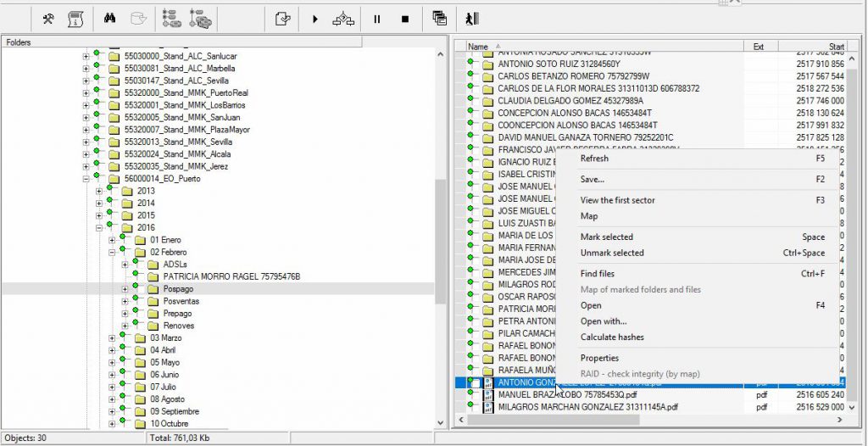Tick checkbox for ANTONIO GONZALEZ pdf file

point(476,383)
